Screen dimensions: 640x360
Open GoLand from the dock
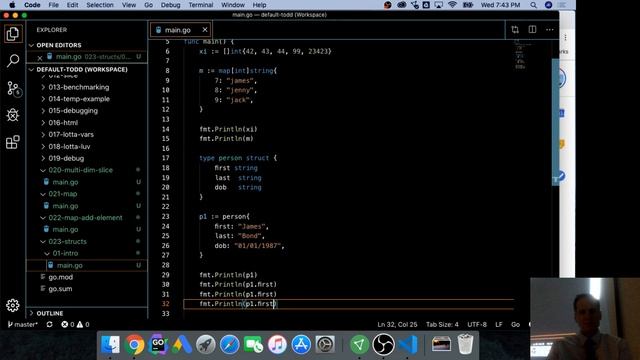click(x=158, y=344)
